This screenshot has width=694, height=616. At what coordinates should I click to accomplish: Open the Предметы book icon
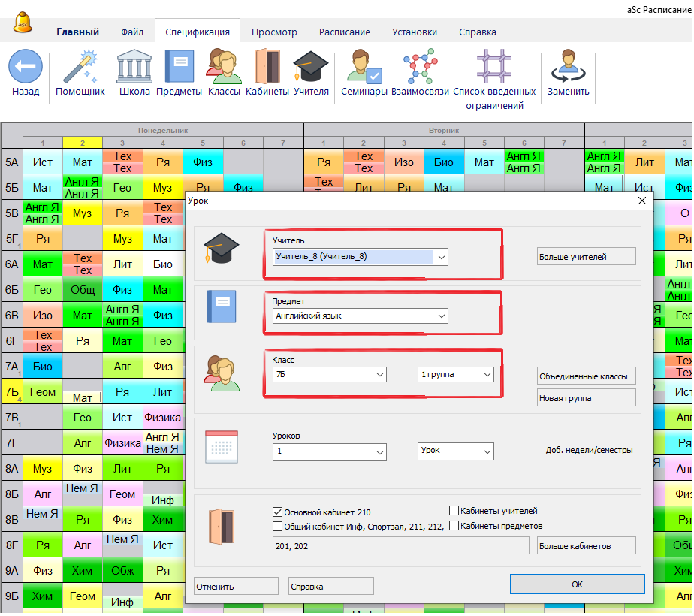point(179,67)
